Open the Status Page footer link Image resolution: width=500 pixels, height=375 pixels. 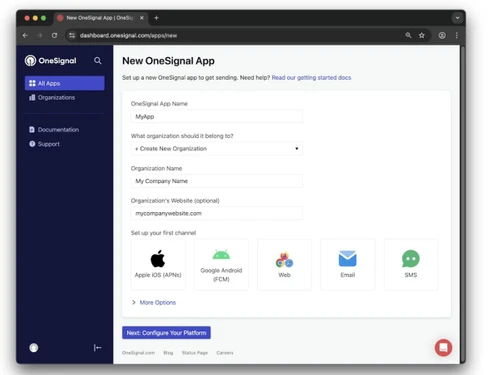pos(195,353)
